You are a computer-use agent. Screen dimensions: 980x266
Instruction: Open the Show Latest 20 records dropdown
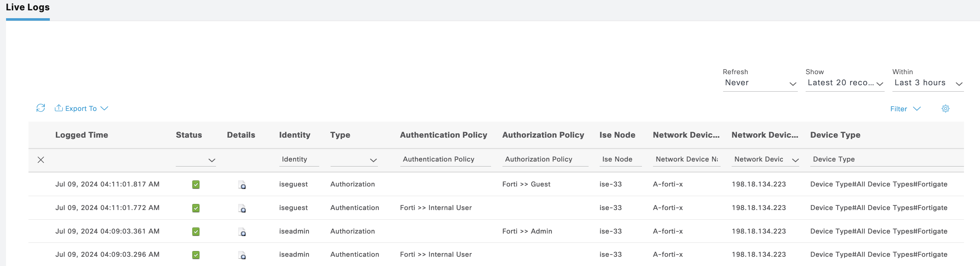tap(844, 83)
